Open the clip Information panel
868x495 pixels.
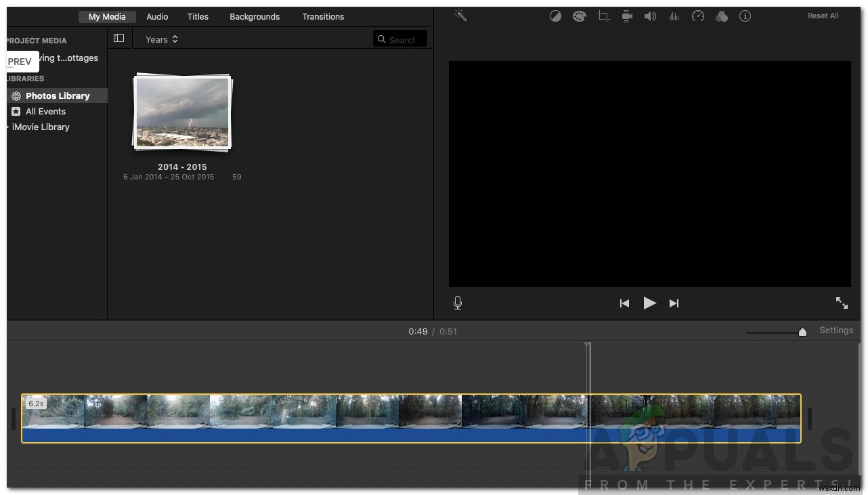[745, 16]
